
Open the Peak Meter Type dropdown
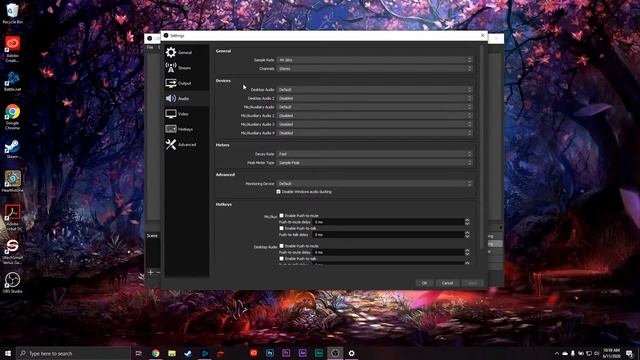pyautogui.click(x=374, y=162)
